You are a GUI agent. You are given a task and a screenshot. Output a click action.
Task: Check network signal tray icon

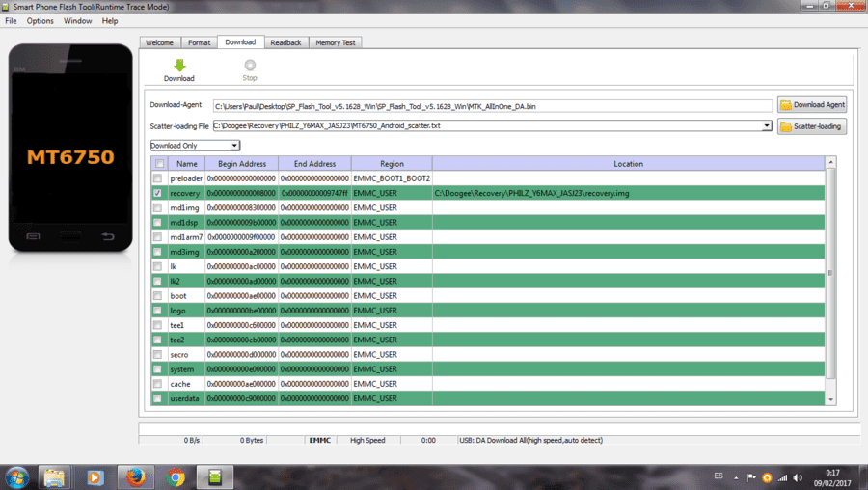pyautogui.click(x=782, y=477)
